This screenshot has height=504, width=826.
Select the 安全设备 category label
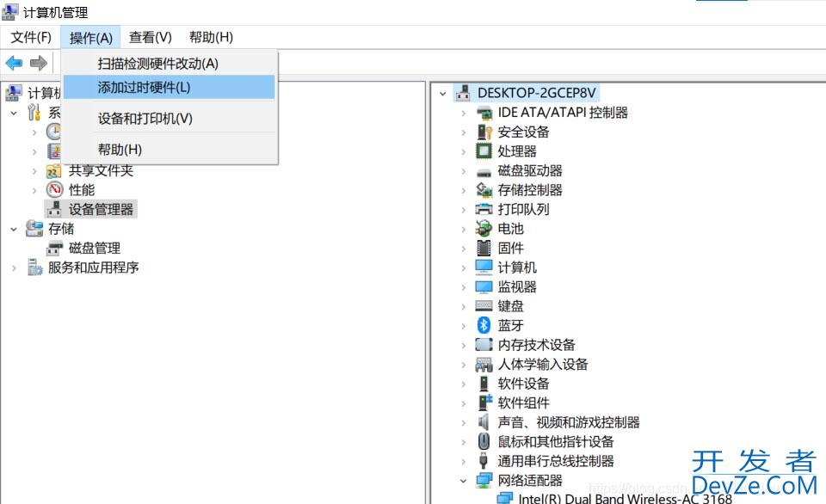[x=523, y=132]
